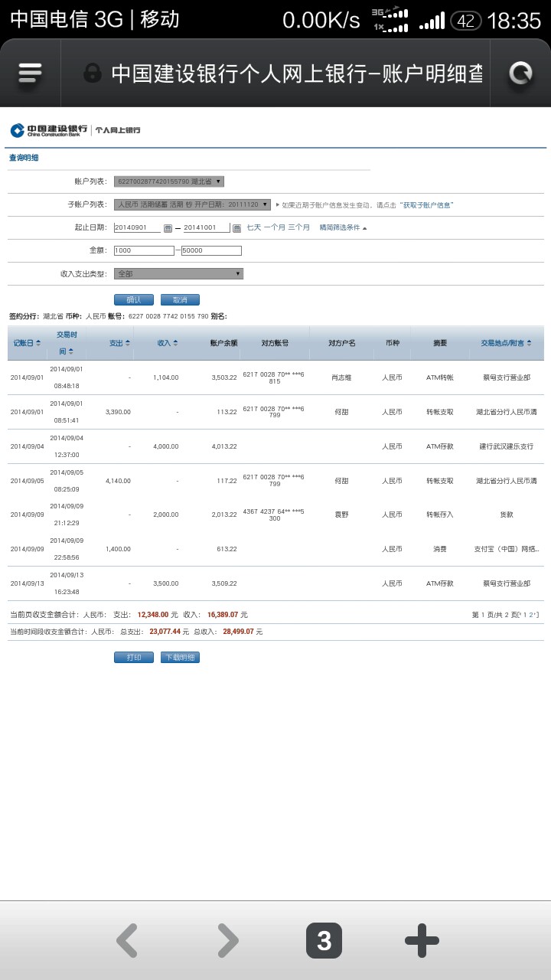Select the 4,013.22 balance cell

point(224,446)
